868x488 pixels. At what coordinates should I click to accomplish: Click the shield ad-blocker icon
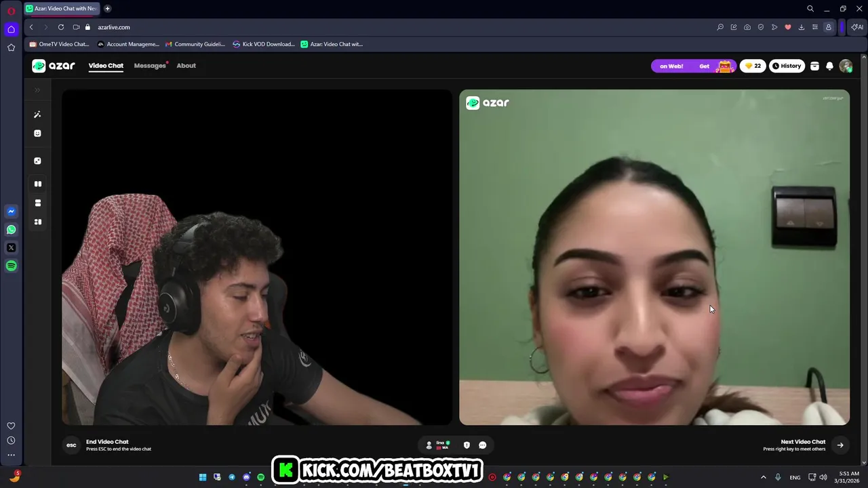click(x=761, y=27)
